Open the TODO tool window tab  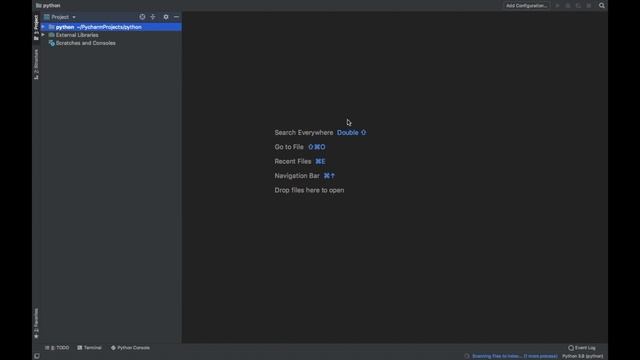click(57, 348)
